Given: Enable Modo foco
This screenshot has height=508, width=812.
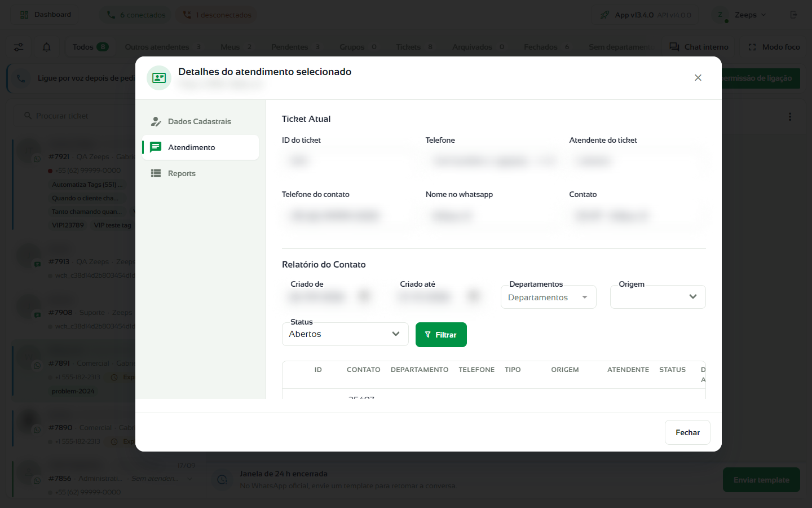Looking at the screenshot, I should click(x=774, y=47).
